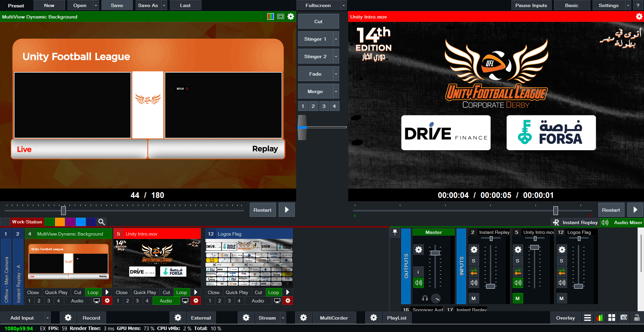Open MultiView Dynamic Background preview settings gear

tap(291, 16)
